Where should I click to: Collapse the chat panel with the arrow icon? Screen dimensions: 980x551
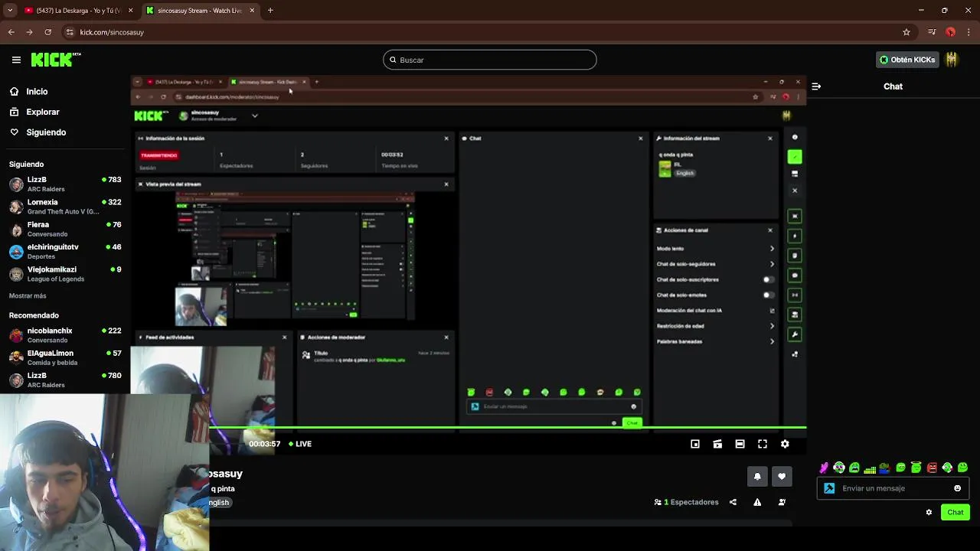[x=816, y=86]
